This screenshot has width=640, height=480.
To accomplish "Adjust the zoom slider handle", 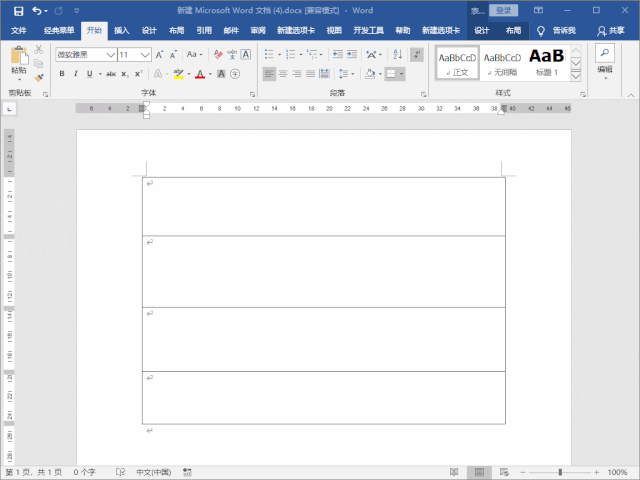I will point(560,472).
